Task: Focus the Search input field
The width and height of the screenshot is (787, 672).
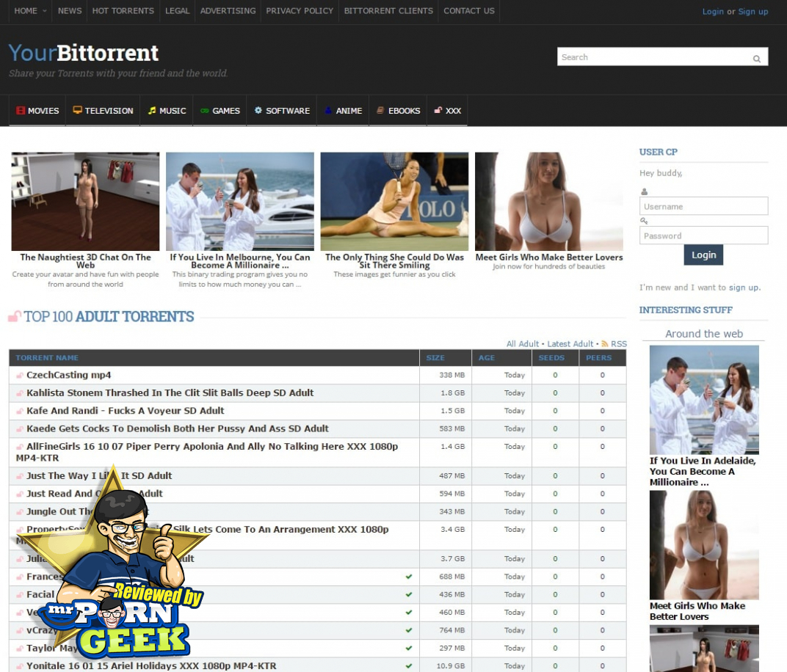Action: pos(662,56)
